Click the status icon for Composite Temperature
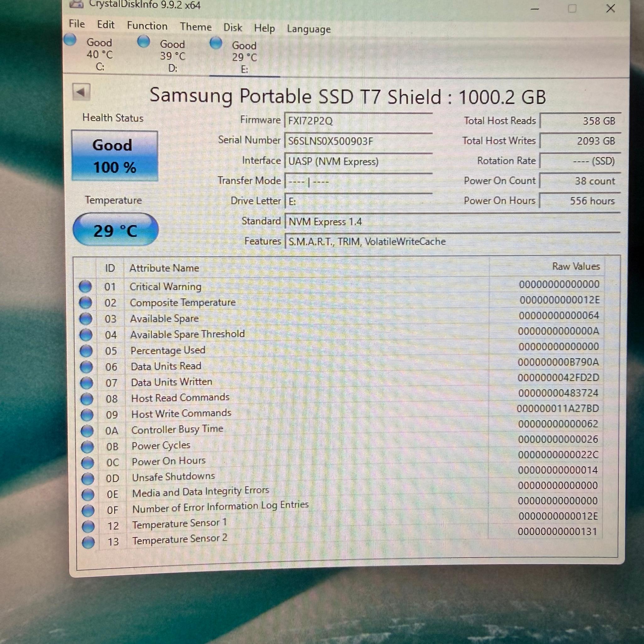The image size is (644, 644). (85, 303)
